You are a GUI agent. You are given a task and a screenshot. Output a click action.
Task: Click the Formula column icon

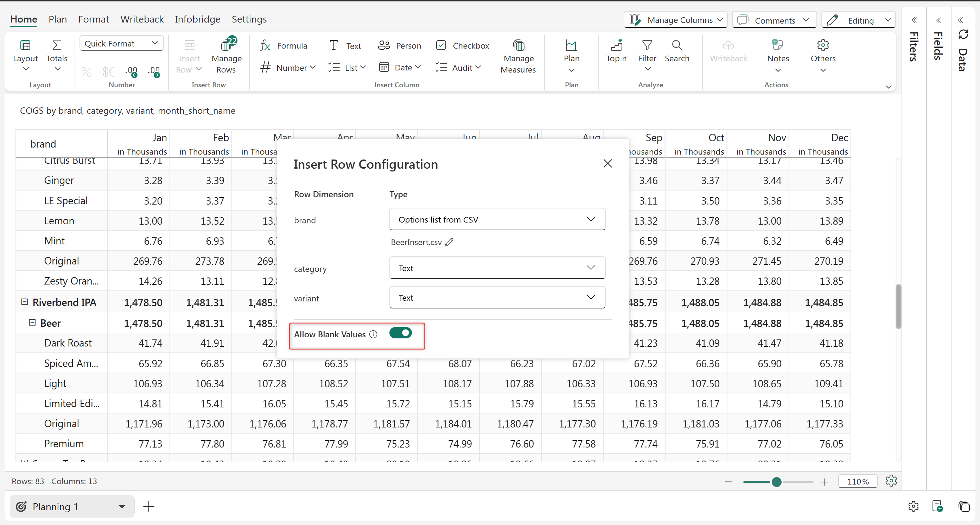[x=265, y=46]
